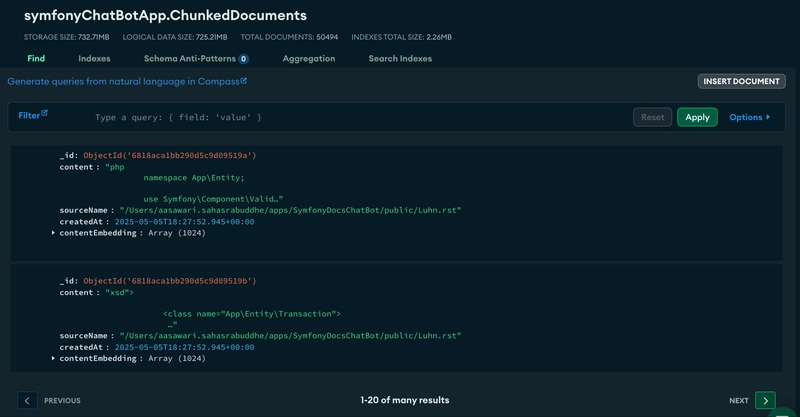Open Schema Anti-Patterns tab
Viewport: 800px width, 417px height.
pyautogui.click(x=190, y=59)
